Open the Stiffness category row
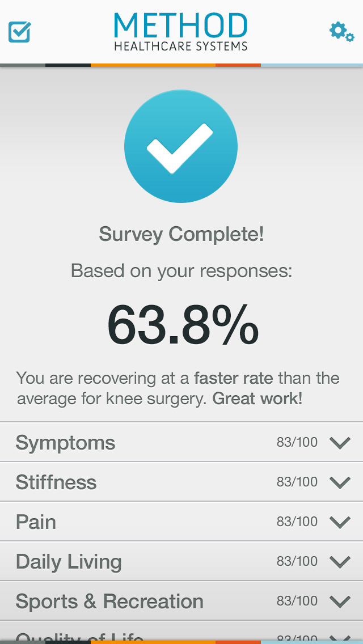This screenshot has width=363, height=644. coord(181,482)
